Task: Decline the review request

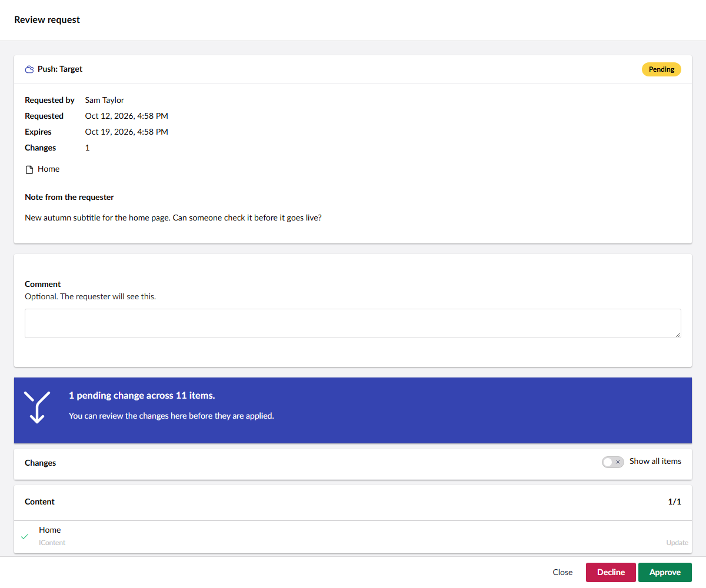Action: [611, 572]
